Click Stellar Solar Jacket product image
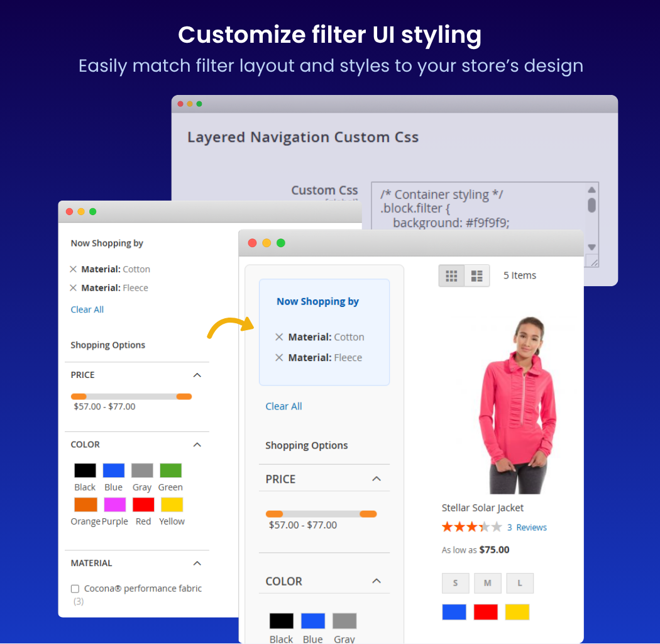Viewport: 660px width, 644px height. point(518,405)
